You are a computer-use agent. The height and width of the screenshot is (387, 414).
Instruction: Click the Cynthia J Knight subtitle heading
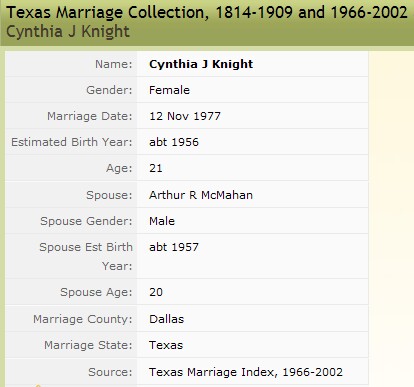click(x=68, y=32)
